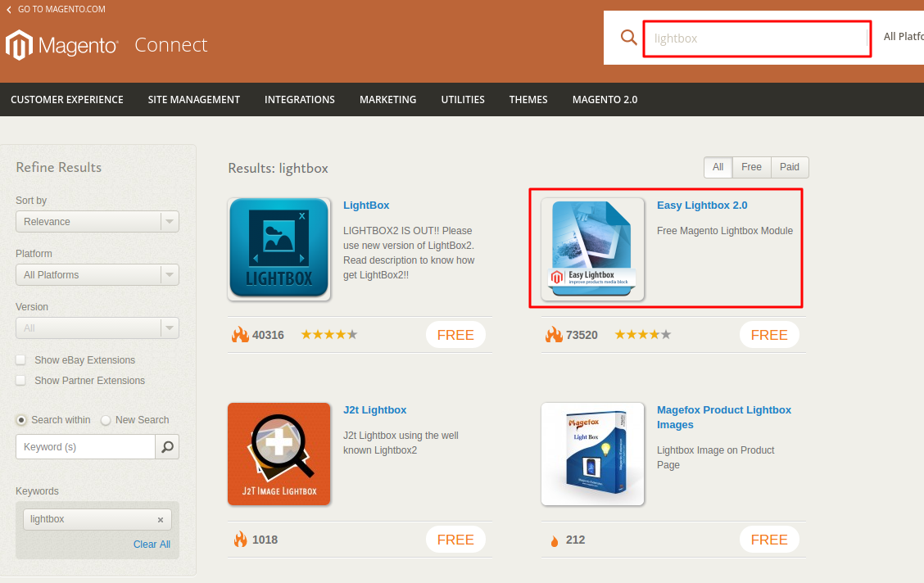Click the star rating for Easy Lightbox 2.0
Image resolution: width=924 pixels, height=583 pixels.
[643, 335]
